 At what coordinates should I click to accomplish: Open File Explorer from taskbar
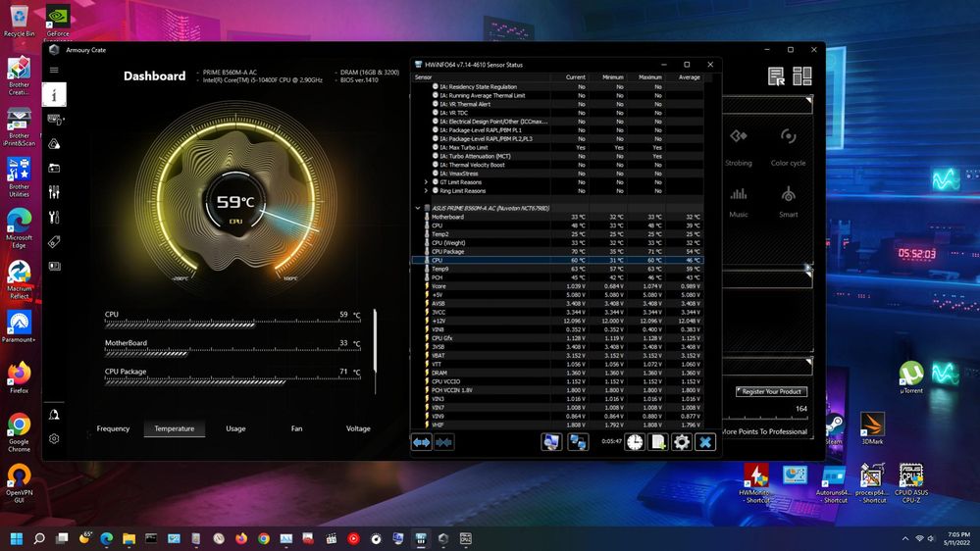pyautogui.click(x=129, y=538)
